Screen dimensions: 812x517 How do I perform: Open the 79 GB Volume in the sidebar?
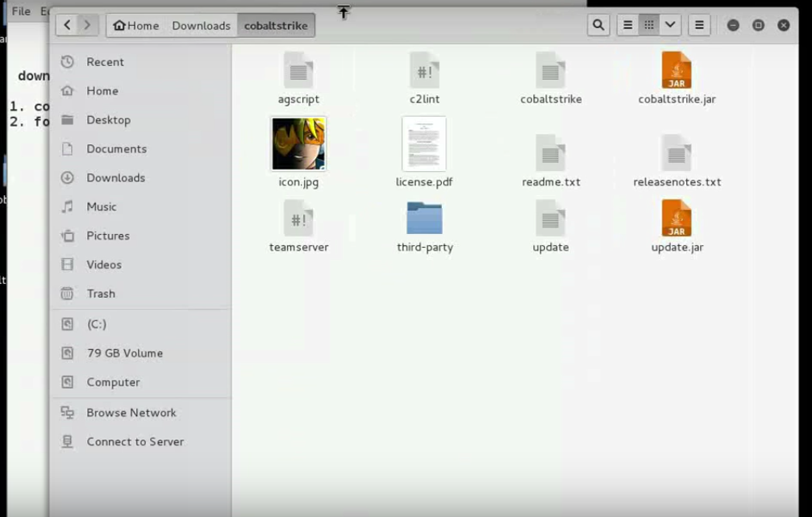[141, 353]
